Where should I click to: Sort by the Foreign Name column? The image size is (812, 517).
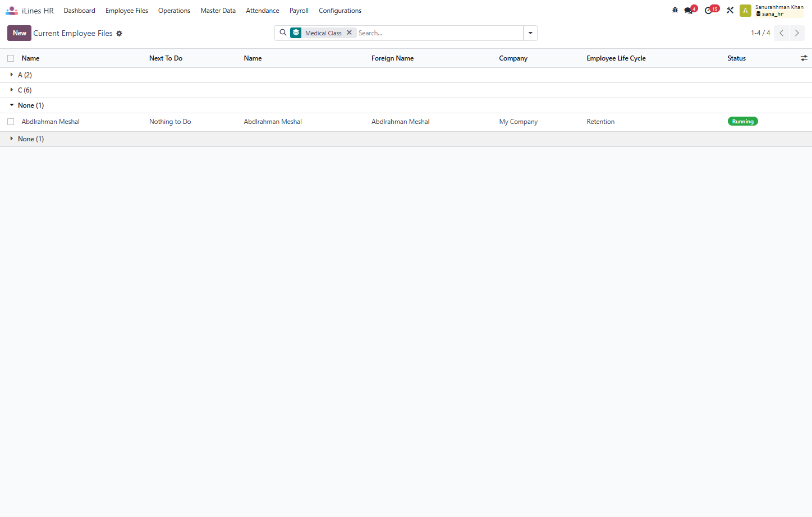tap(392, 58)
